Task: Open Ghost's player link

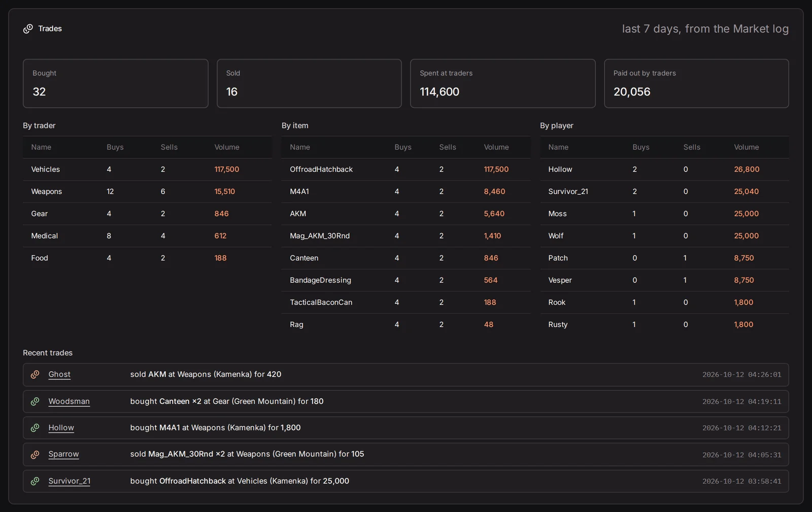Action: point(59,374)
